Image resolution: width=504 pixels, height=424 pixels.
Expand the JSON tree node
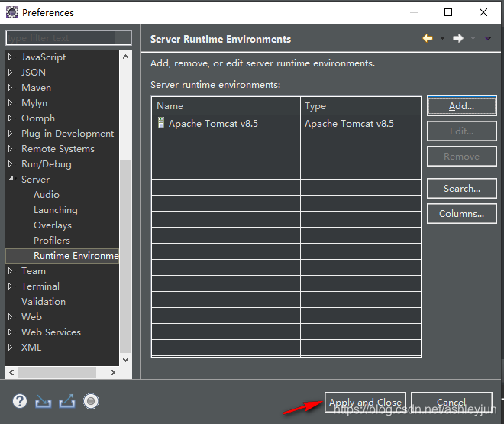(x=10, y=72)
